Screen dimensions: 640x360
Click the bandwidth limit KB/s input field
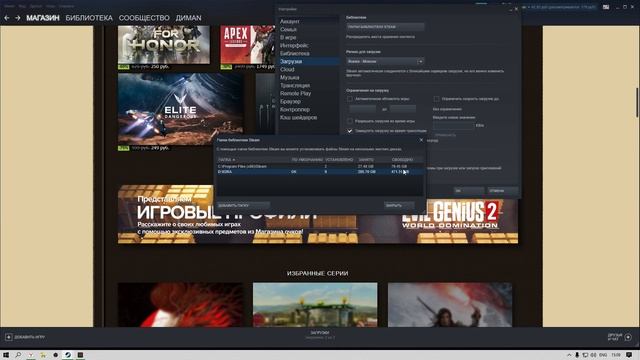[x=453, y=126]
